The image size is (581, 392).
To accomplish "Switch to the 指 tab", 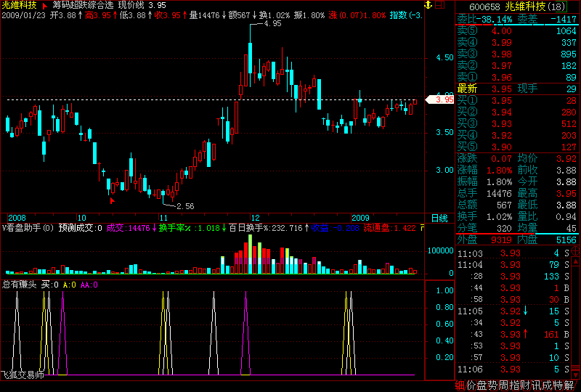I will tap(514, 385).
